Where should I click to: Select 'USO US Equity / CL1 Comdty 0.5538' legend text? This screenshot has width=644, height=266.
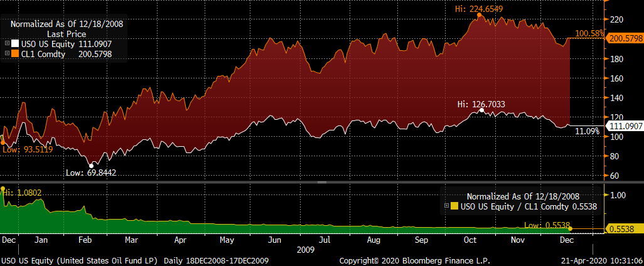click(x=529, y=206)
